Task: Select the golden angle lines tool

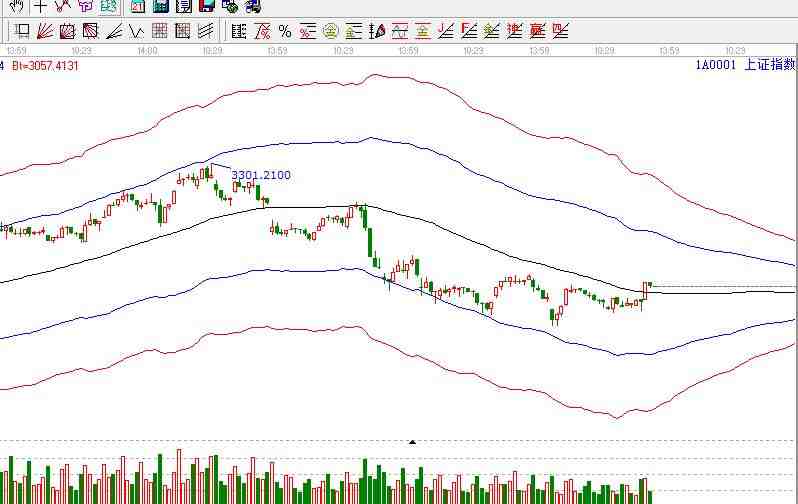Action: pos(492,31)
